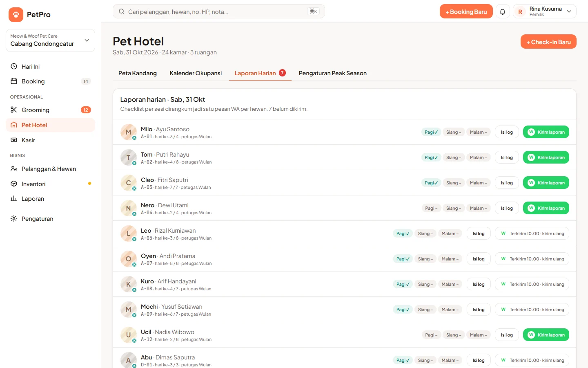Switch to the Kalender Okupansi tab
This screenshot has width=588, height=368.
click(196, 73)
